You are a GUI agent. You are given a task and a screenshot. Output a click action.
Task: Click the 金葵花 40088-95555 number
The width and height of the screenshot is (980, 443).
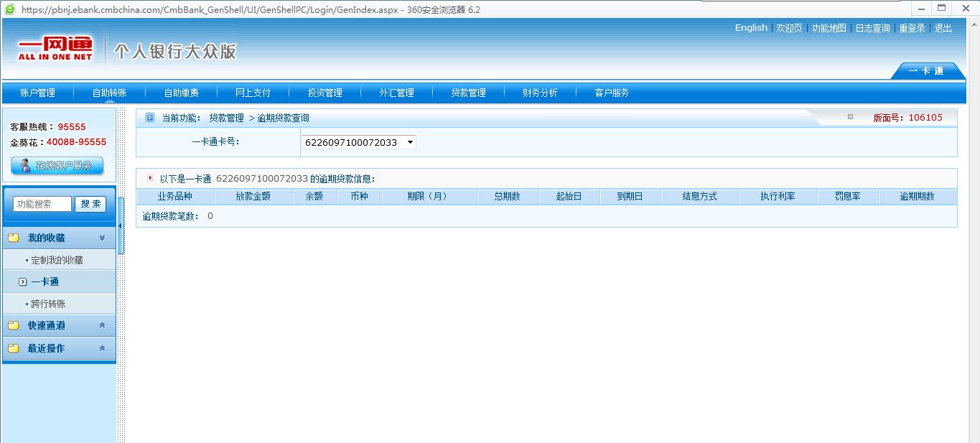tap(76, 142)
